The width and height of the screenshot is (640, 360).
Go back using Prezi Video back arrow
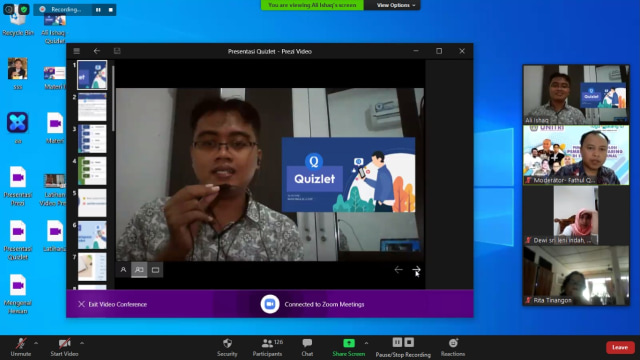pyautogui.click(x=97, y=51)
